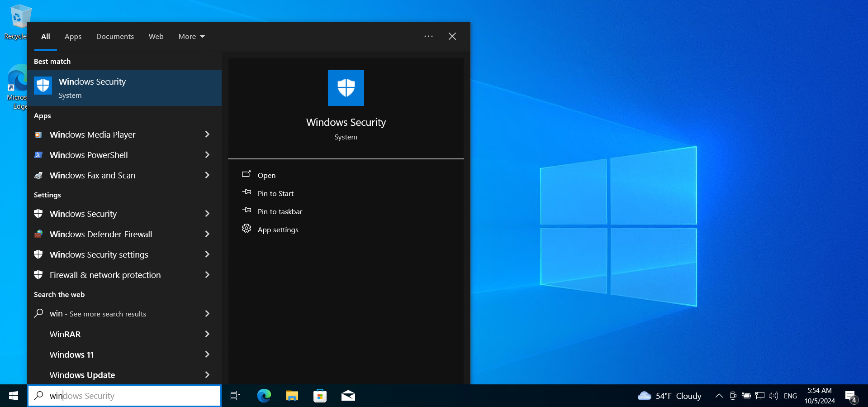
Task: Expand Windows Fax and Scan result arrow
Action: point(207,175)
